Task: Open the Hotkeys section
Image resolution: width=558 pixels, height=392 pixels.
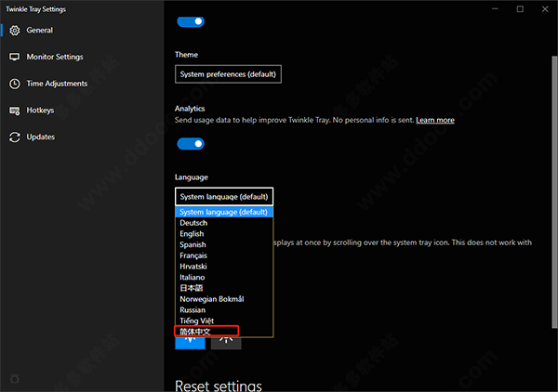Action: pyautogui.click(x=82, y=111)
